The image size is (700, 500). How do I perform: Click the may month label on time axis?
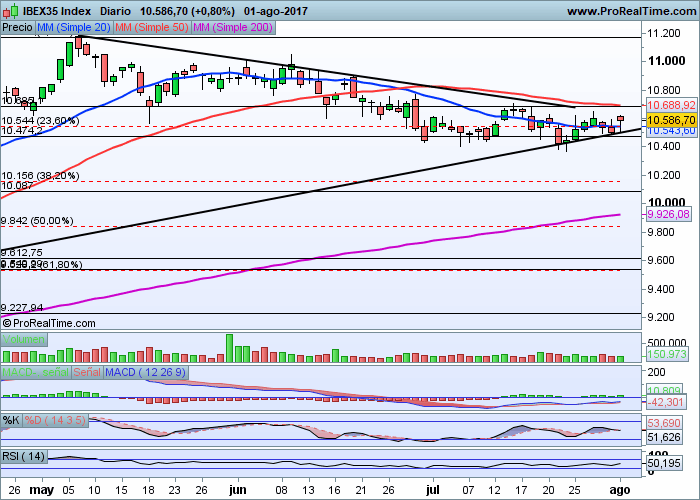[42, 490]
